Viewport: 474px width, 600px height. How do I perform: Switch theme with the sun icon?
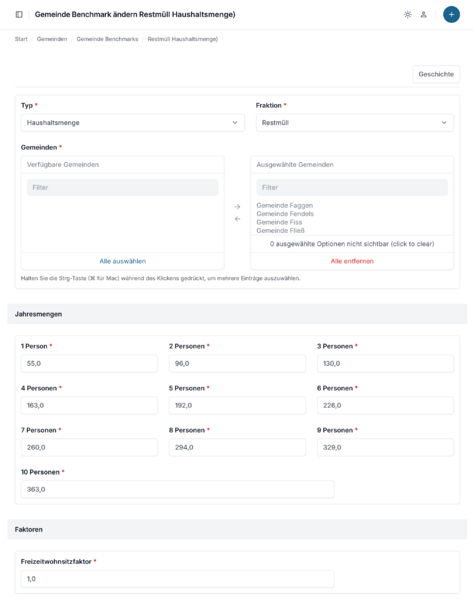point(407,15)
